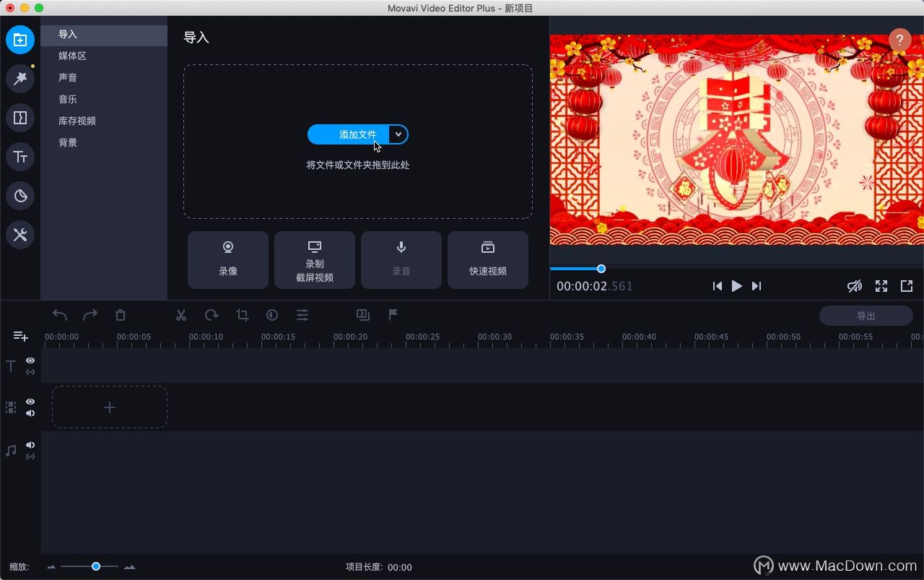Viewport: 924px width, 580px height.
Task: Open the More tools wrench icon
Action: click(x=20, y=235)
